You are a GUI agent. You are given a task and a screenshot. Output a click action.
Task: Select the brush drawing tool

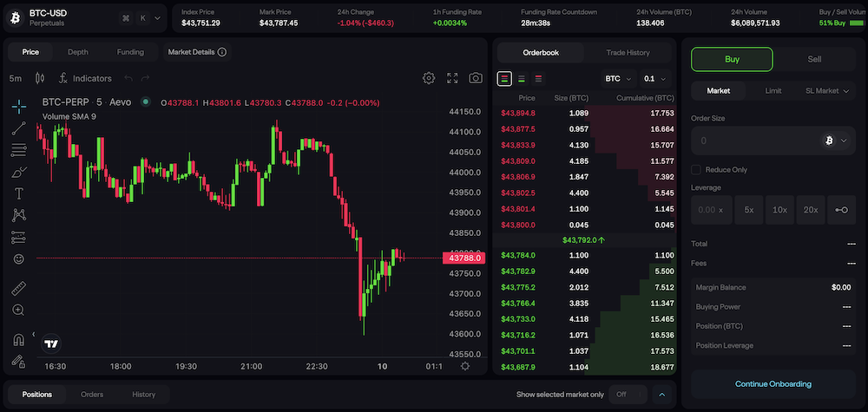coord(19,172)
